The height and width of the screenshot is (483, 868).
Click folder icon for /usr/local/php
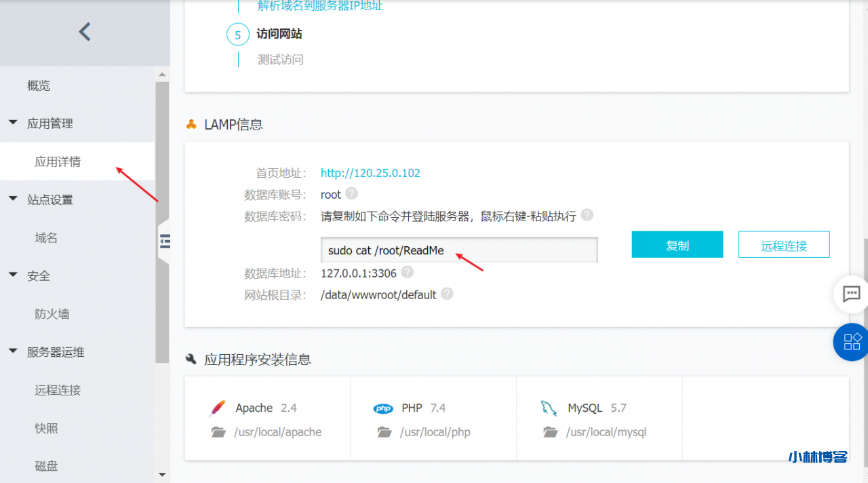click(384, 431)
